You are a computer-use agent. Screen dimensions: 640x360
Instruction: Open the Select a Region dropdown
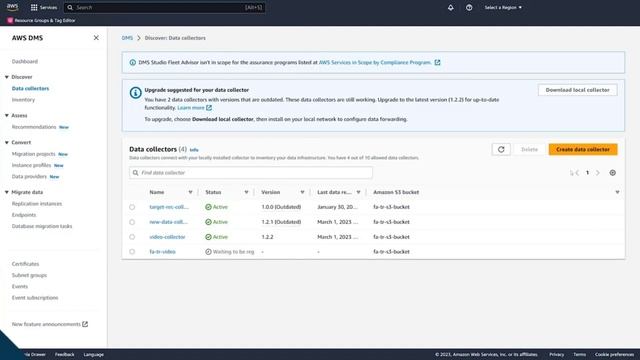(503, 7)
